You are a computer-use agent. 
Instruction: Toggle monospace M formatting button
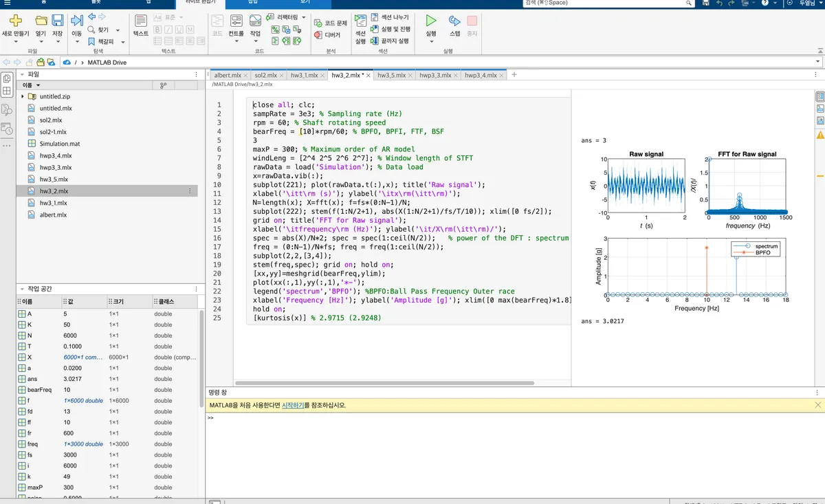point(190,29)
